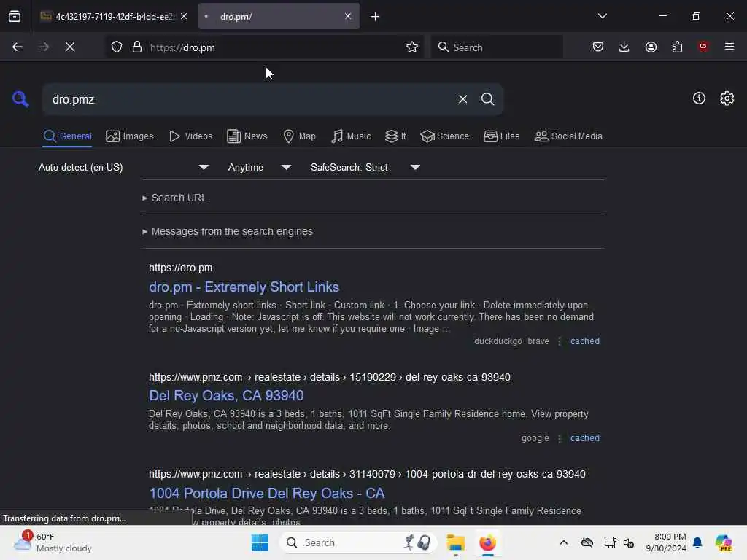Open the Extensions puzzle icon
747x560 pixels.
[677, 47]
